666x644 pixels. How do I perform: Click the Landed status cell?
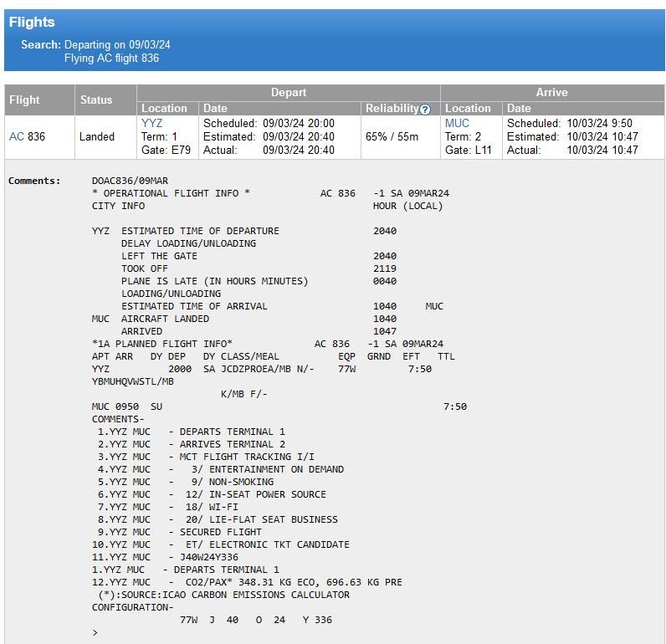click(x=97, y=136)
